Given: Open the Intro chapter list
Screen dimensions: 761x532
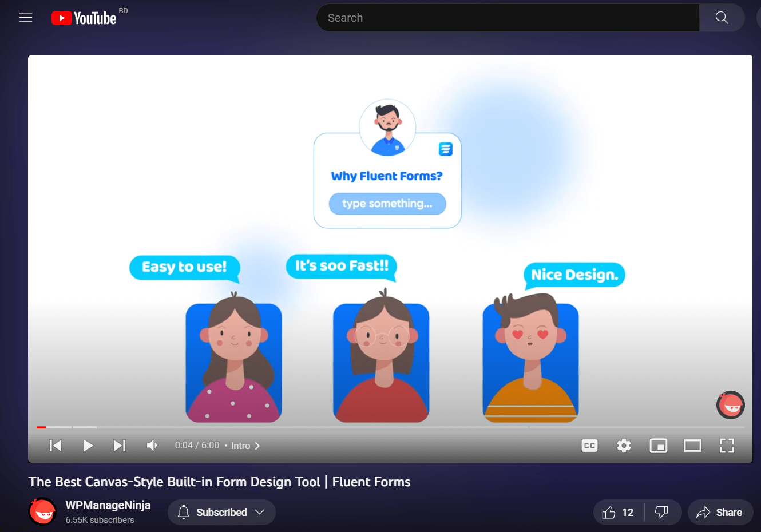Looking at the screenshot, I should [245, 446].
